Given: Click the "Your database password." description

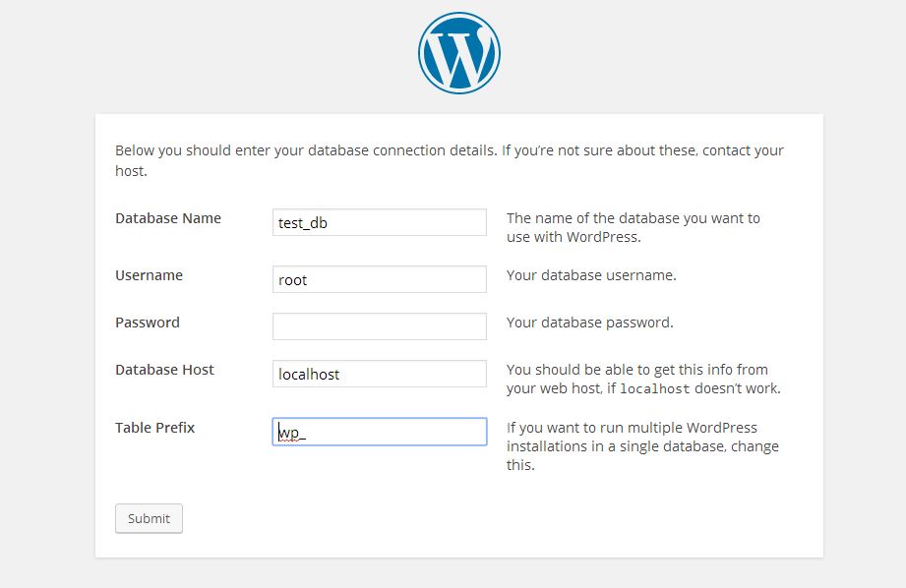Looking at the screenshot, I should click(589, 323).
